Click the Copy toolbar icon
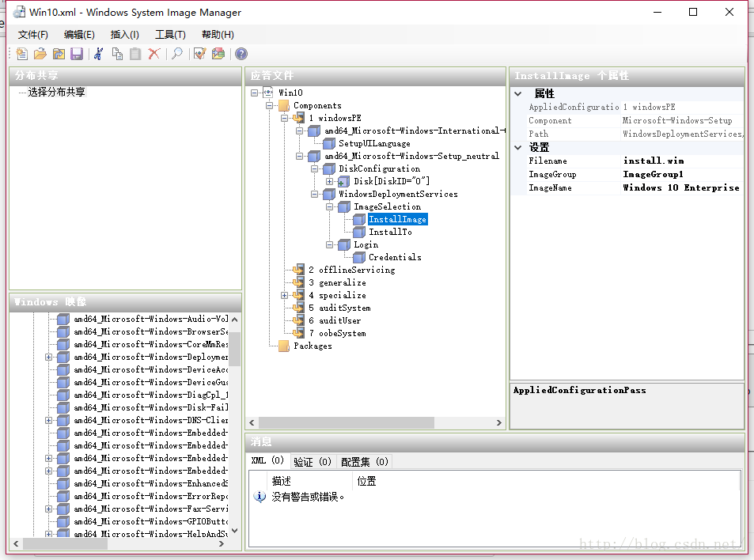Viewport: 754px width, 560px height. (x=117, y=54)
